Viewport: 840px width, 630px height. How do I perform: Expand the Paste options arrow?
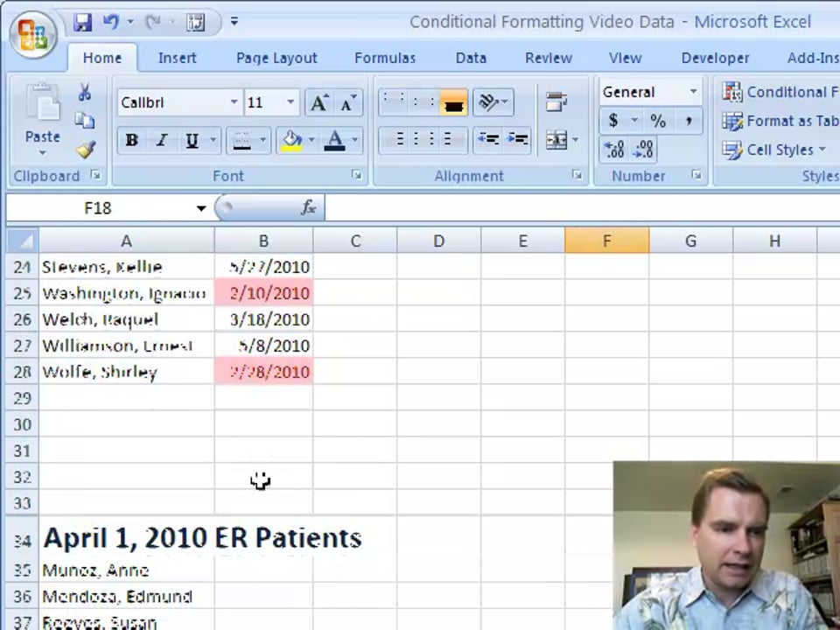coord(42,153)
